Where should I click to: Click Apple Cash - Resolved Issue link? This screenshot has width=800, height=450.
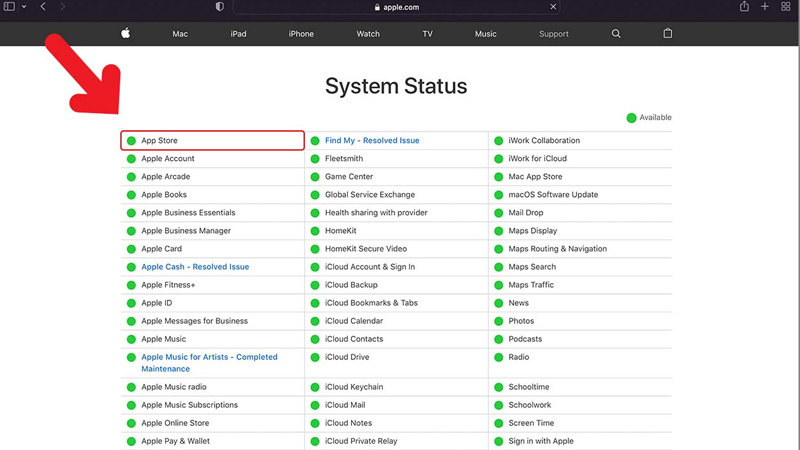[x=195, y=267]
